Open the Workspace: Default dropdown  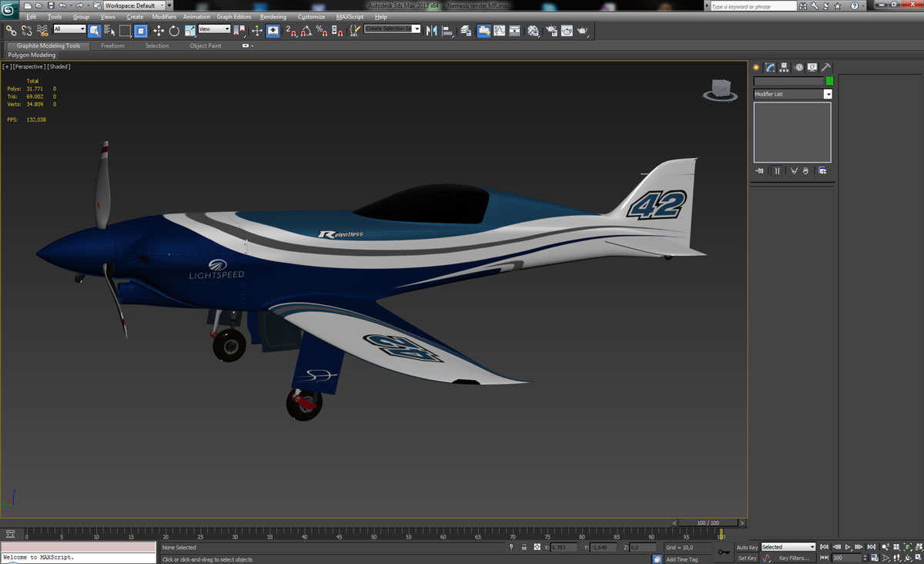135,5
